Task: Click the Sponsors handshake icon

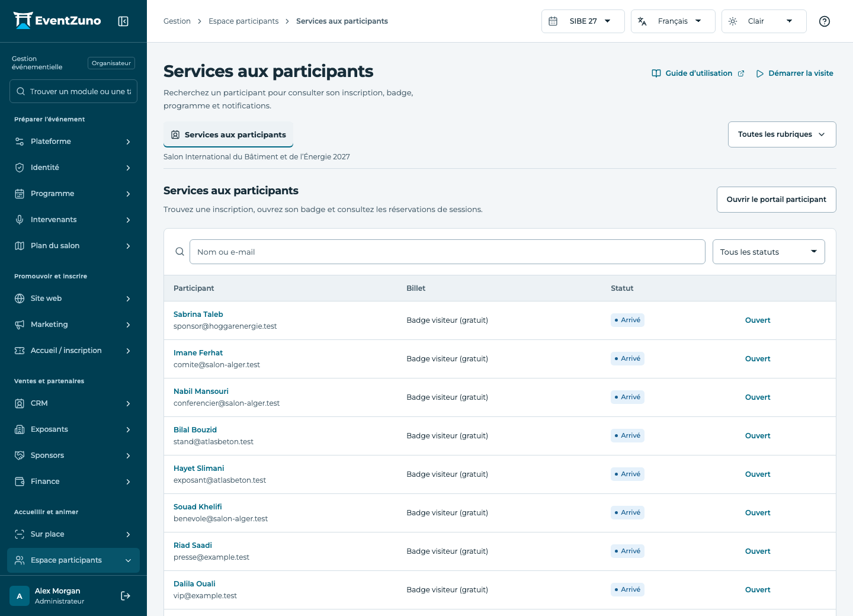Action: (20, 455)
